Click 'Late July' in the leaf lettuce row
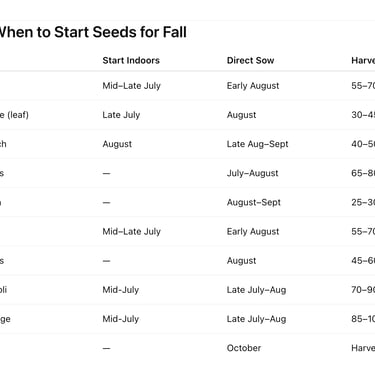 (x=121, y=115)
